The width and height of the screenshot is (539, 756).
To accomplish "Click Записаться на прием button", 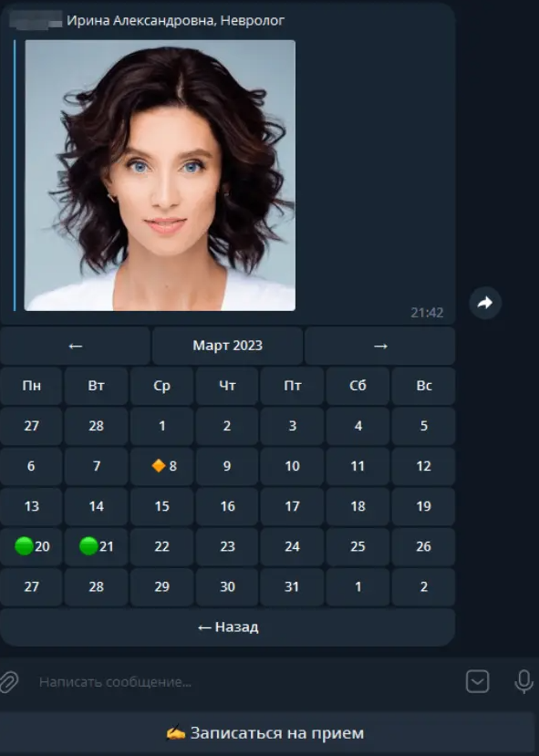I will pos(265,733).
